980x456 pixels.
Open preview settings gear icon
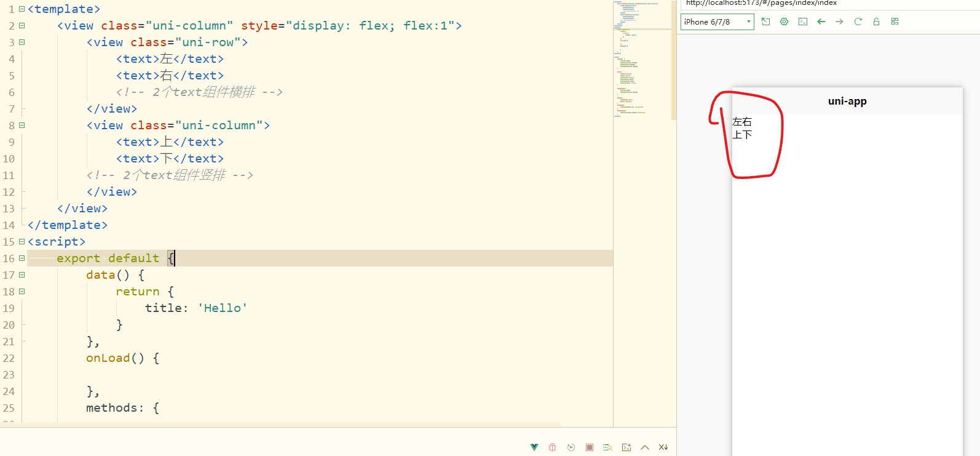click(784, 22)
